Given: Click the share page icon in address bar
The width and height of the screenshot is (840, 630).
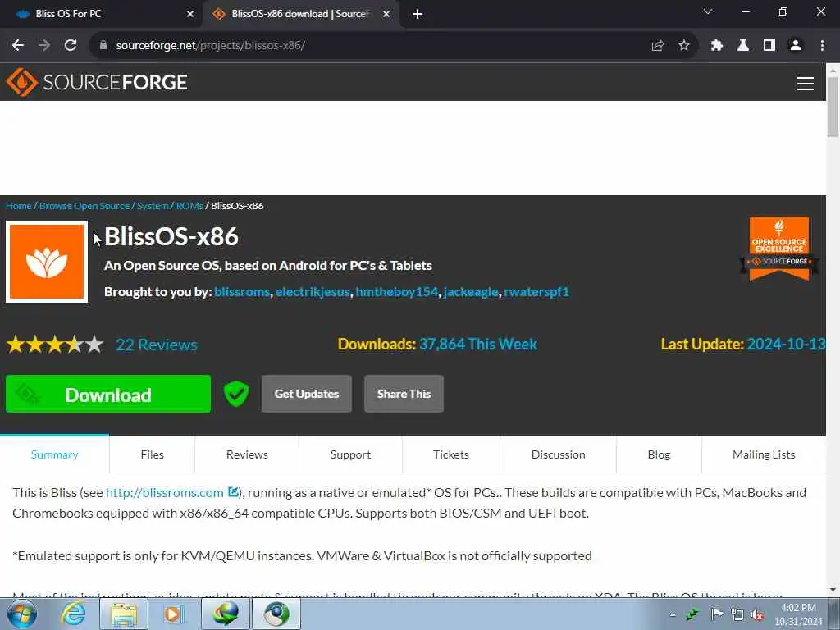Looking at the screenshot, I should pos(658,46).
